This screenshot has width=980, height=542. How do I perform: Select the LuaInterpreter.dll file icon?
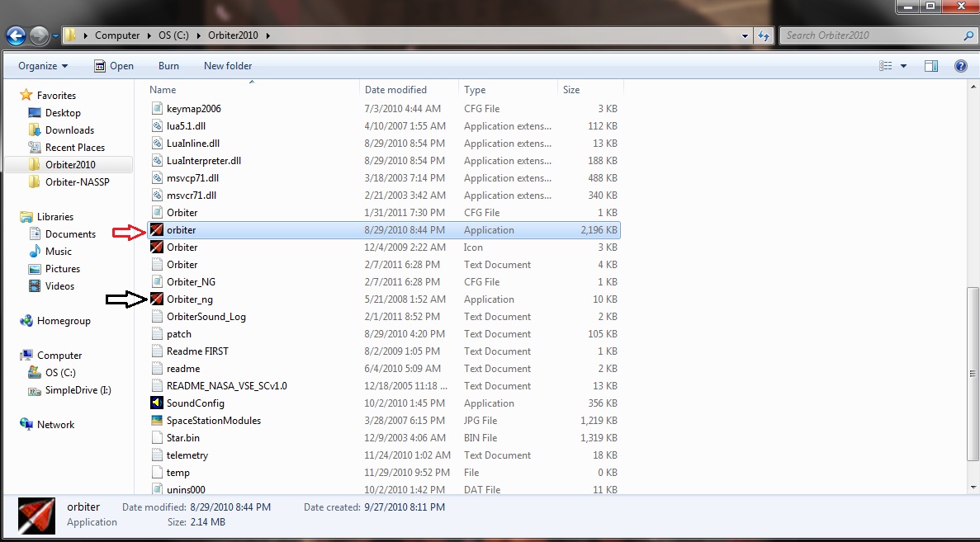click(157, 161)
